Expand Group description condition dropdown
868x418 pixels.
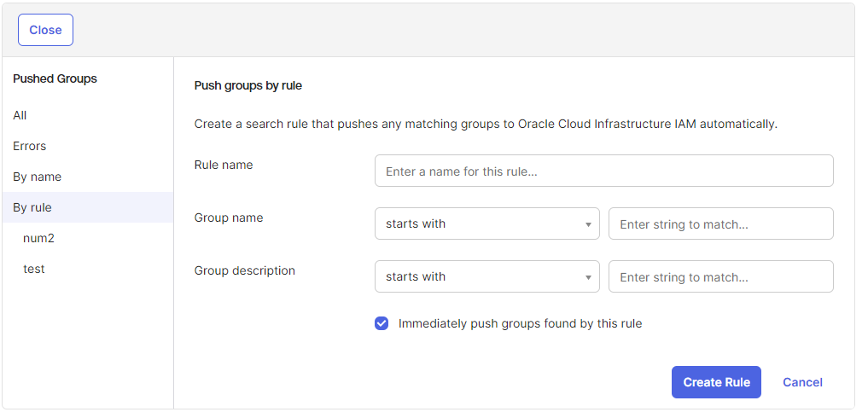pos(478,276)
